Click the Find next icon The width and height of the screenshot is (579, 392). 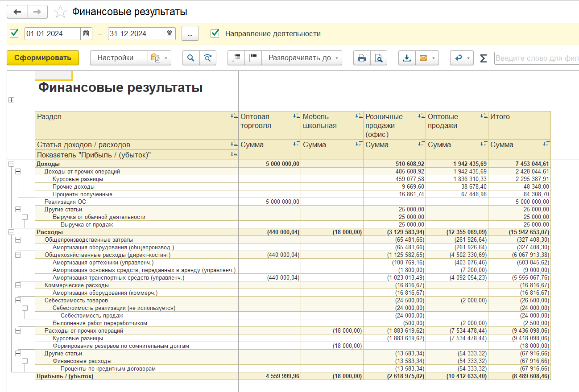pos(208,58)
